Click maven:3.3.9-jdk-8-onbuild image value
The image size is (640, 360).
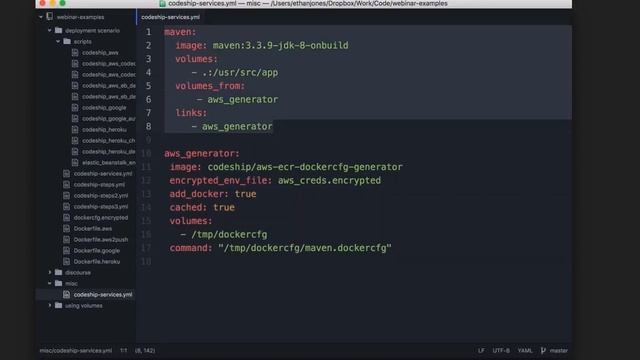(x=280, y=45)
